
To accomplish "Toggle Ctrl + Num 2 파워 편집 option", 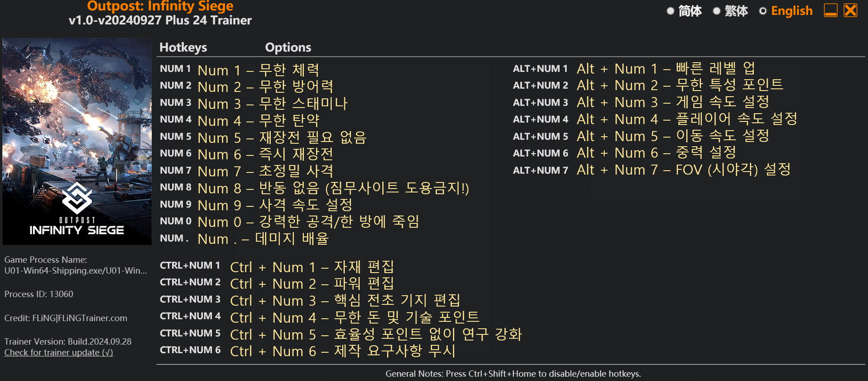I will [x=312, y=283].
